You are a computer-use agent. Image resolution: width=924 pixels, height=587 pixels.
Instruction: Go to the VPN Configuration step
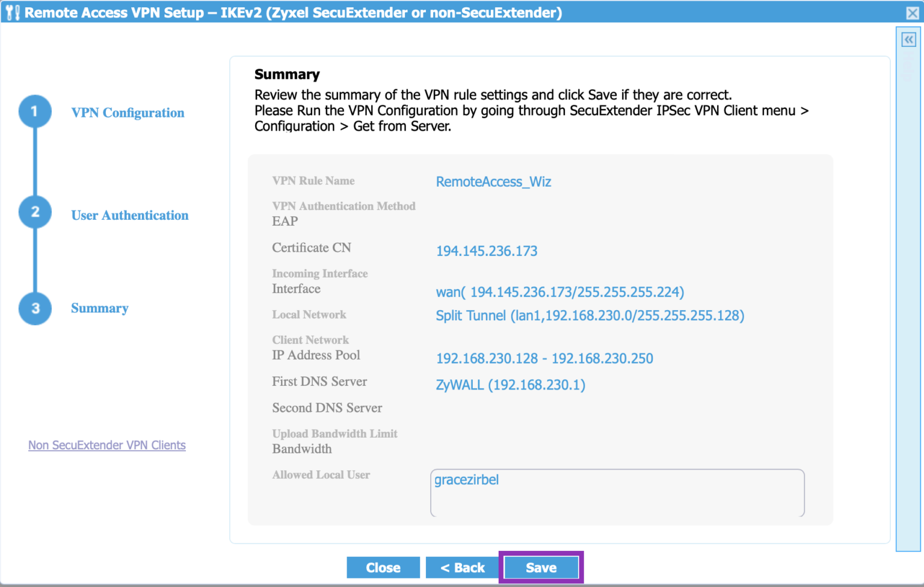(128, 113)
